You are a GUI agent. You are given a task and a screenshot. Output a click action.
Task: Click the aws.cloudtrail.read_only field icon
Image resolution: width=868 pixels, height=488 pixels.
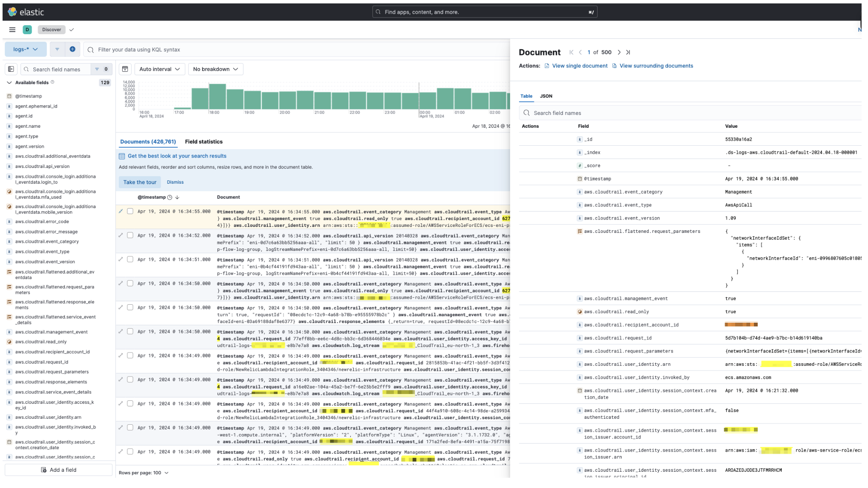tap(579, 312)
